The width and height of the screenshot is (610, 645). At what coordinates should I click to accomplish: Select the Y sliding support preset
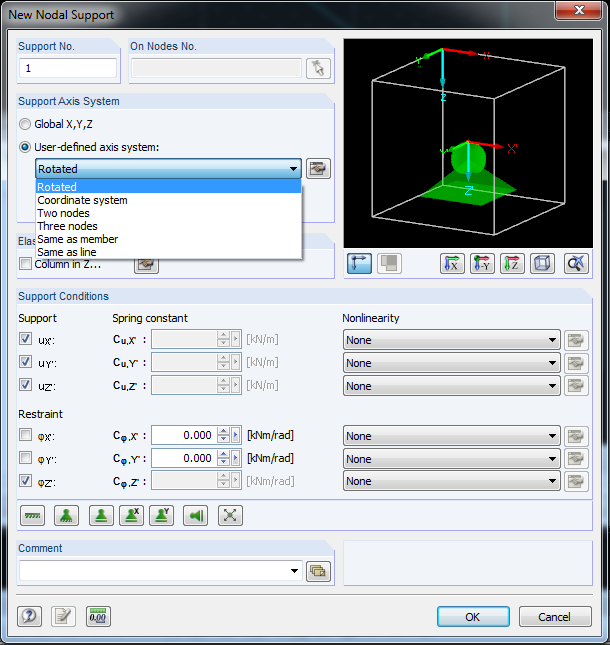click(162, 515)
